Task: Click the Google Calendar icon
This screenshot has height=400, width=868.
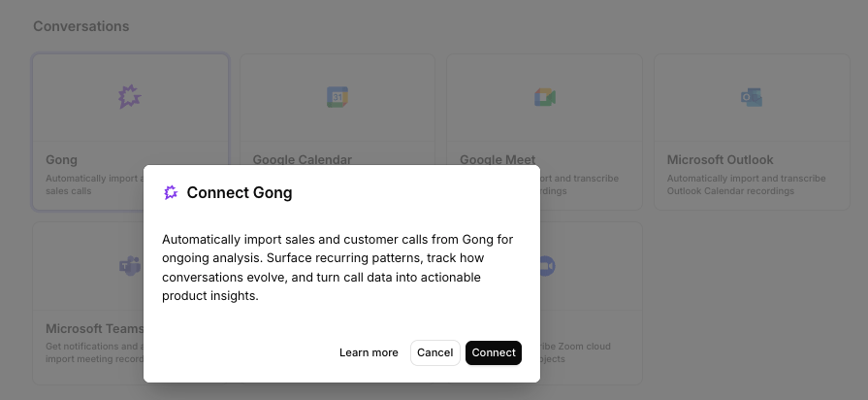Action: pyautogui.click(x=338, y=97)
